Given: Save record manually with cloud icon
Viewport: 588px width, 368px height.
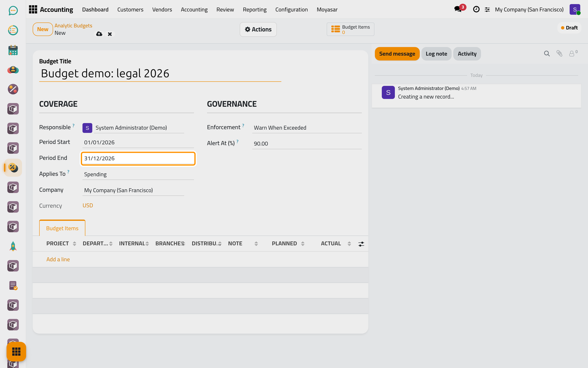Looking at the screenshot, I should 99,34.
